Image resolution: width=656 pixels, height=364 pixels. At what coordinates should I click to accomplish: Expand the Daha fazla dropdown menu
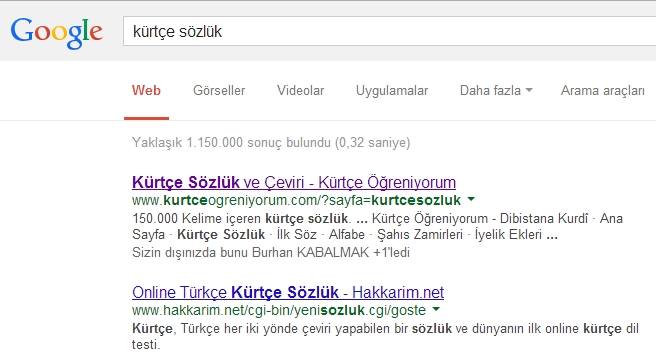point(496,90)
